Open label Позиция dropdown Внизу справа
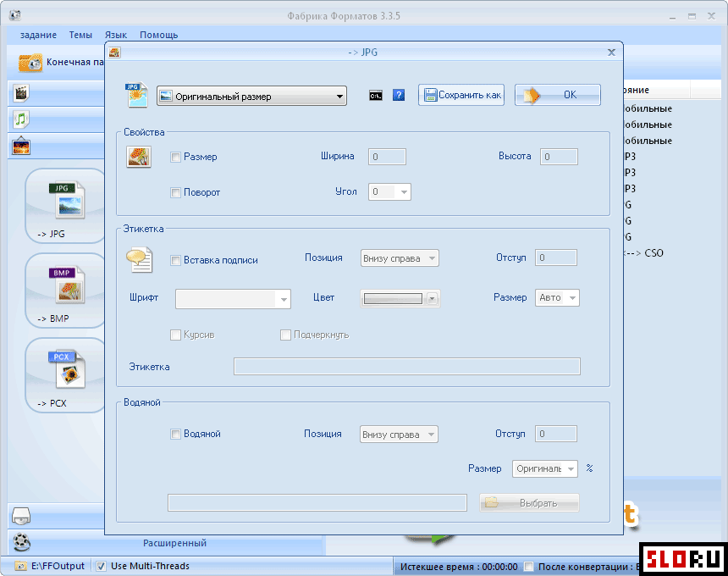The image size is (728, 576). point(400,258)
